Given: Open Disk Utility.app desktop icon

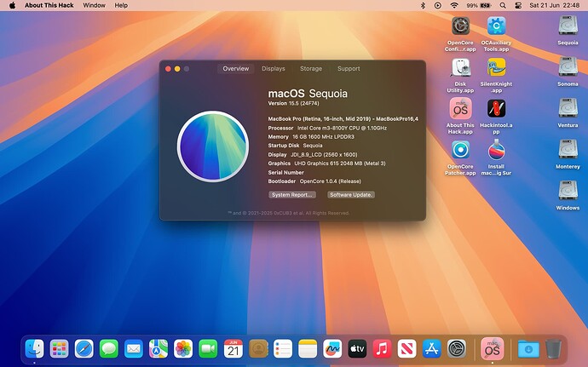Looking at the screenshot, I should (x=460, y=68).
